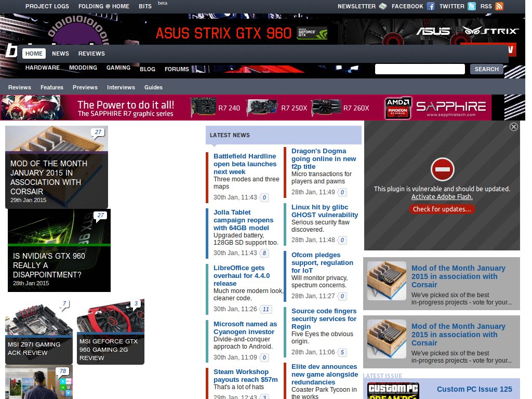
Task: Click the TWITTER text link
Action: coord(452,6)
